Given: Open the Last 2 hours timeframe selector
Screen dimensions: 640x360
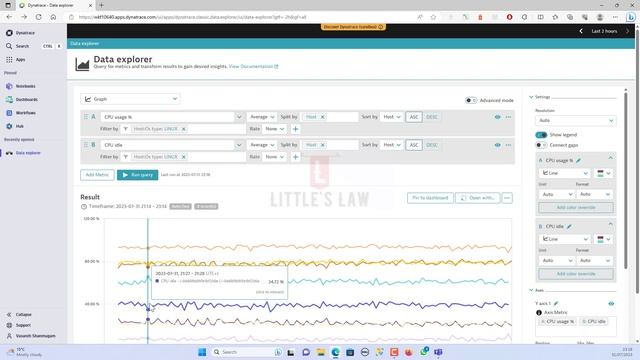Looking at the screenshot, I should (604, 31).
